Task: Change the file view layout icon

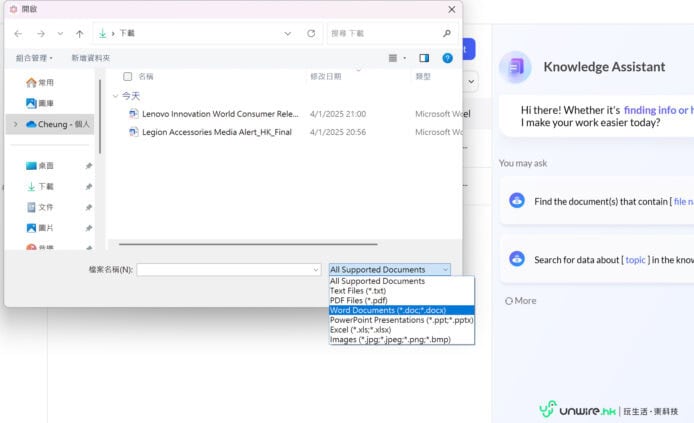Action: [393, 58]
